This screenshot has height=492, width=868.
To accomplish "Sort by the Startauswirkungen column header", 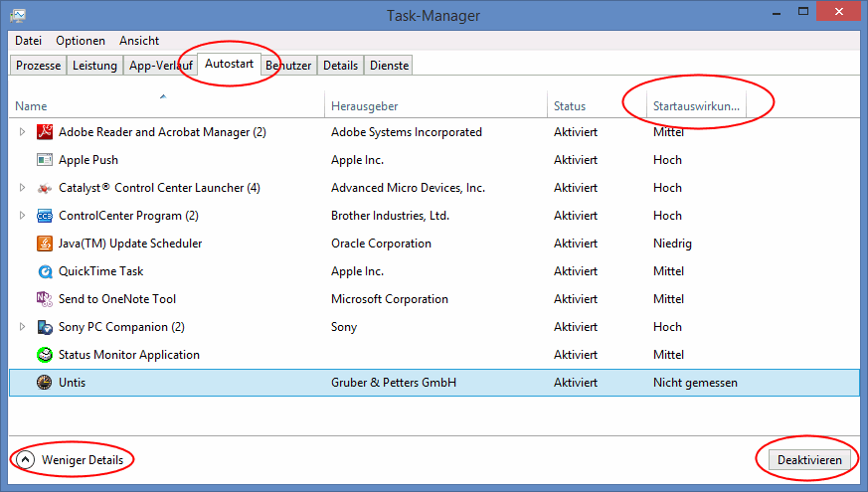I will (696, 106).
